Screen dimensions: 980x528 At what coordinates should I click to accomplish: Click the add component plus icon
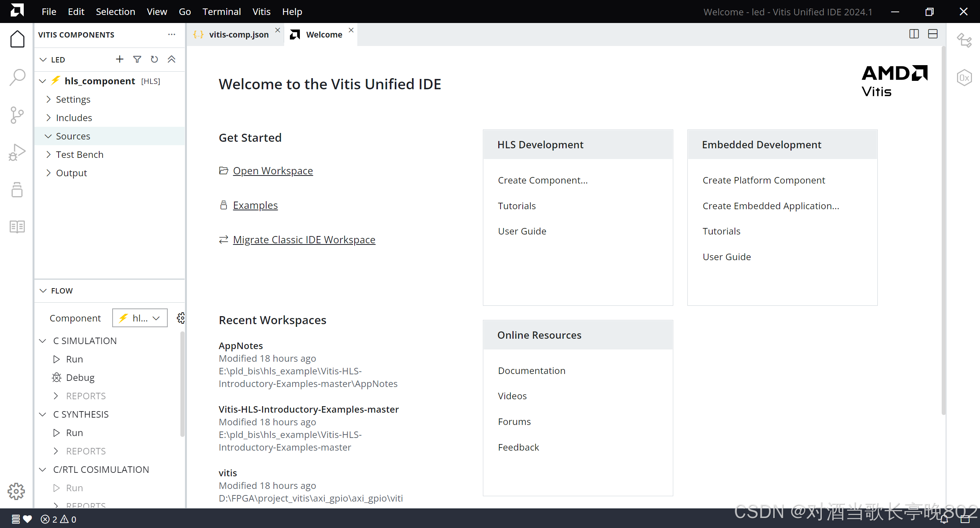pyautogui.click(x=119, y=59)
